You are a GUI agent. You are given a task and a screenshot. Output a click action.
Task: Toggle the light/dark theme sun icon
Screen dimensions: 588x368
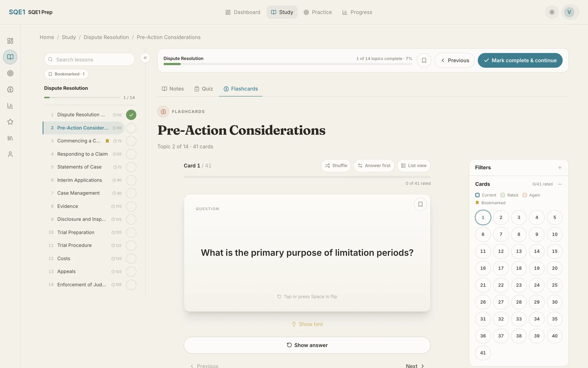point(552,12)
